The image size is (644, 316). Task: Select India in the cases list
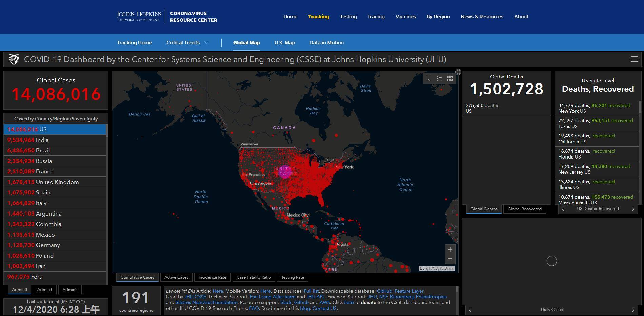point(55,140)
